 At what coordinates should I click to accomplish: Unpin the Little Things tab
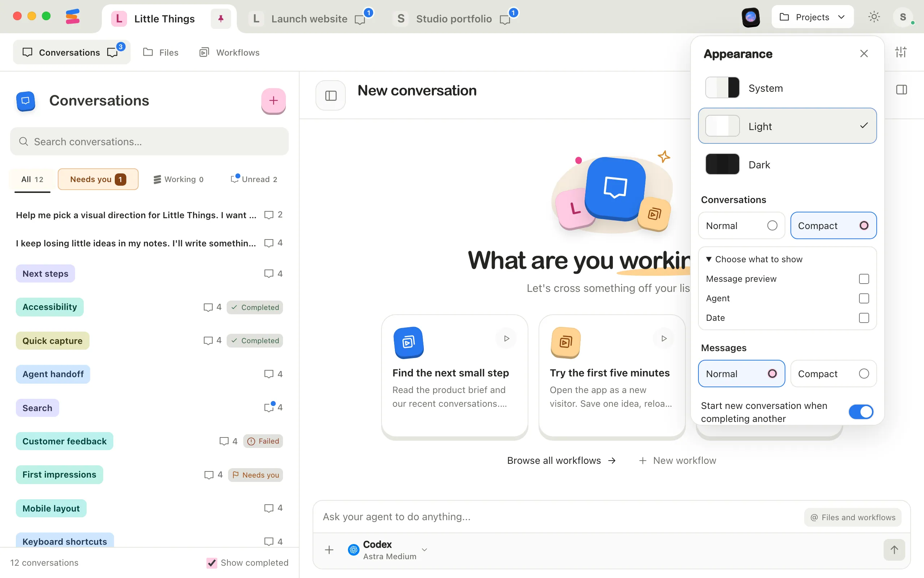221,18
